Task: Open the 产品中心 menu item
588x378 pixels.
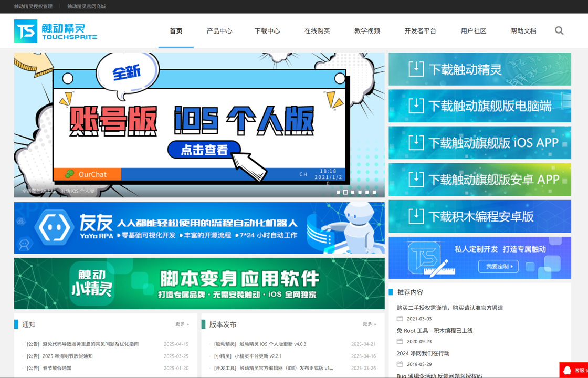Action: click(219, 31)
